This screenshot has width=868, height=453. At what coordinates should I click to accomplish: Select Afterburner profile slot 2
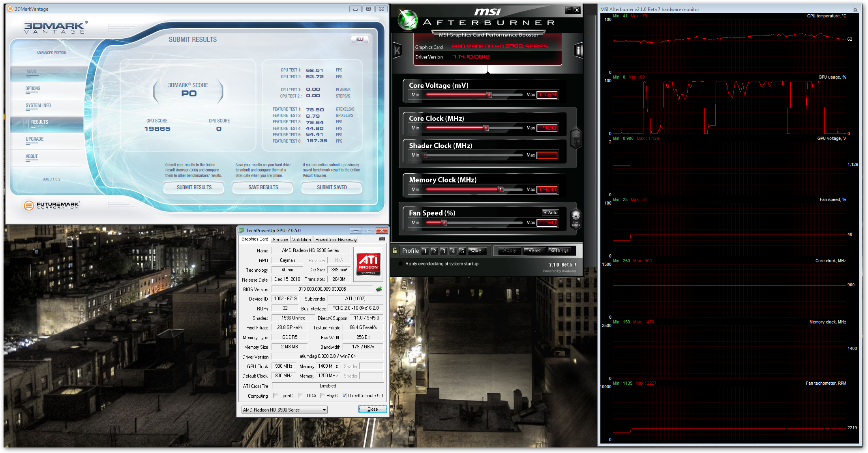coord(434,251)
